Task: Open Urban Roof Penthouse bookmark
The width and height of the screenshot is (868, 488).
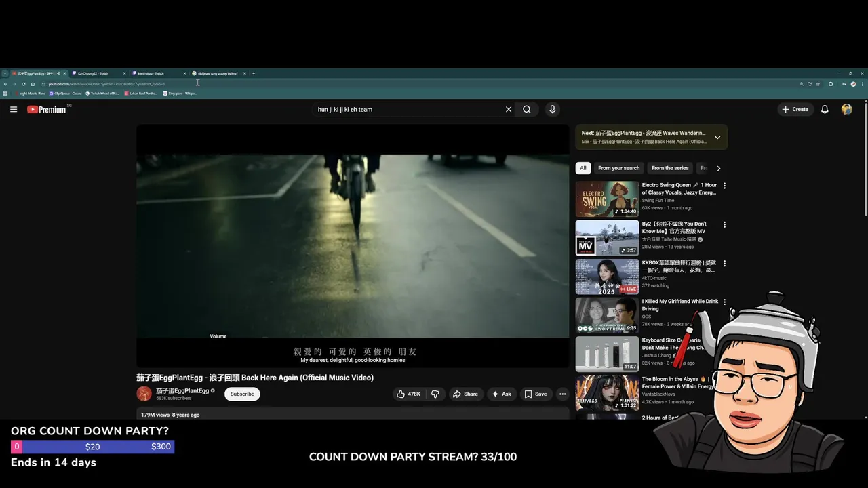Action: point(141,94)
